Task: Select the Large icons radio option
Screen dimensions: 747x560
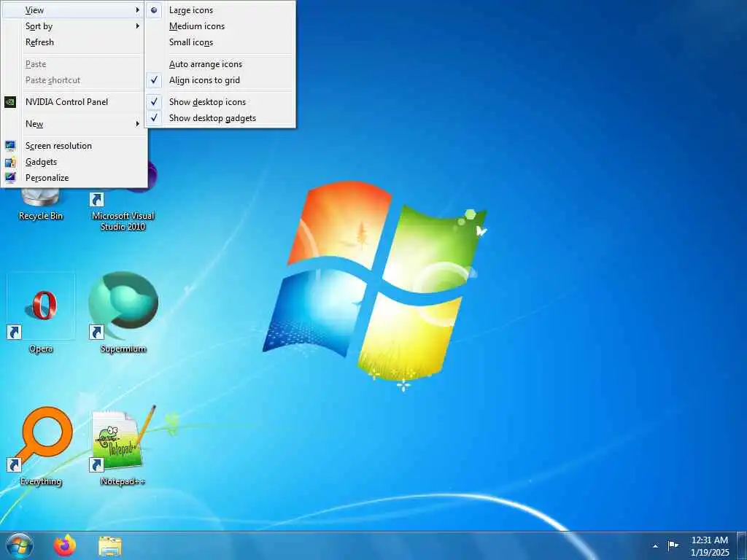Action: pyautogui.click(x=220, y=10)
